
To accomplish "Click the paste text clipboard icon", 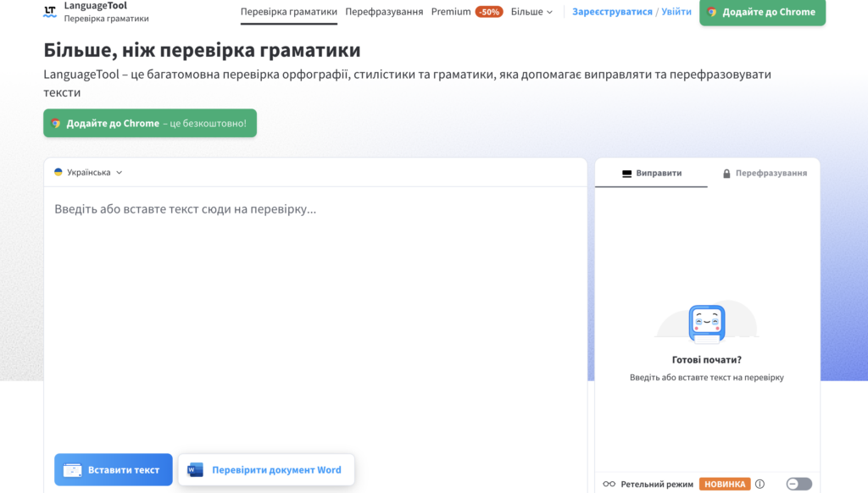I will coord(73,470).
